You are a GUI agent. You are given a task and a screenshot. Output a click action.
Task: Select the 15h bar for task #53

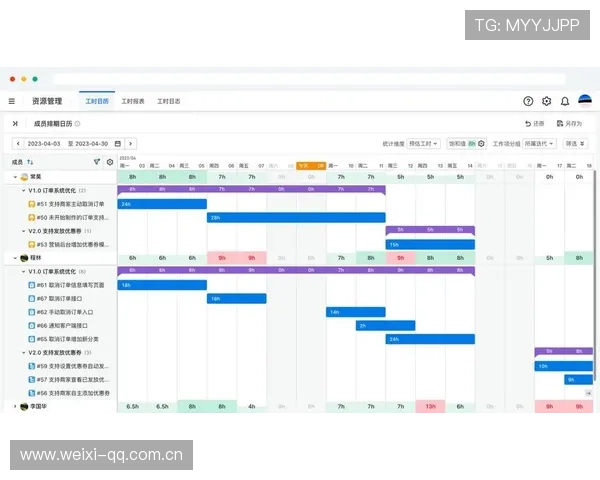pyautogui.click(x=430, y=245)
